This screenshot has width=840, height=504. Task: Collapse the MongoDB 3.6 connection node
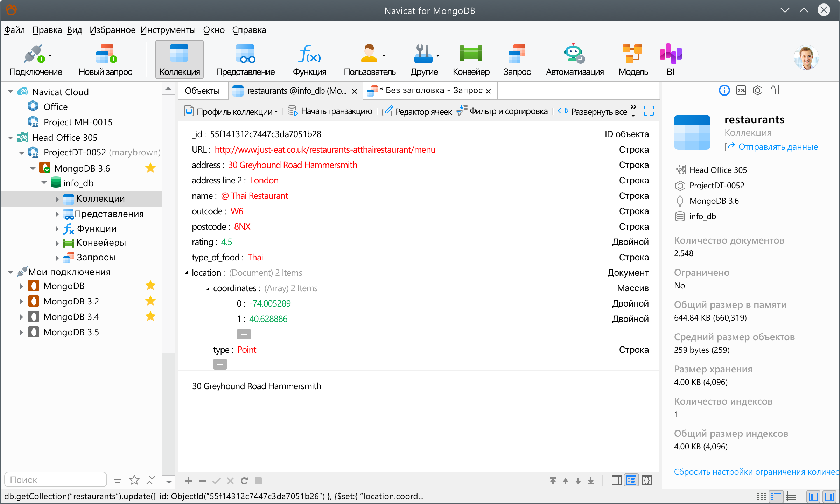[33, 168]
